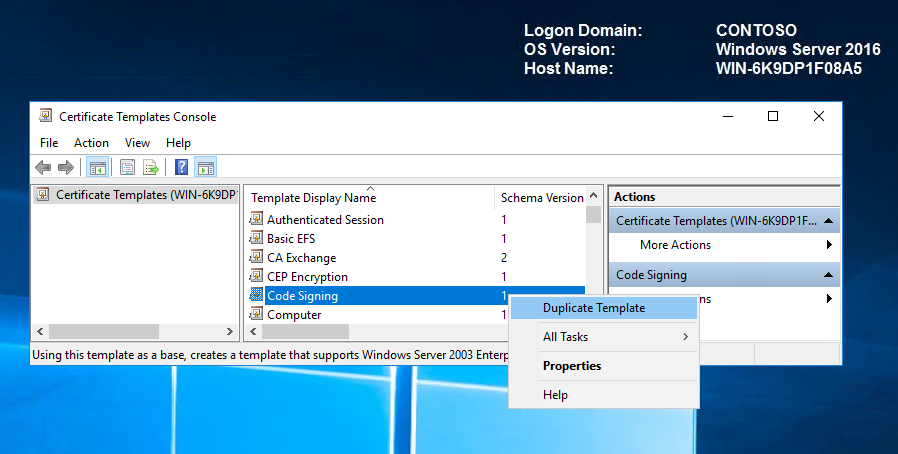This screenshot has height=454, width=898.
Task: Select Help in the context menu
Action: coord(604,395)
